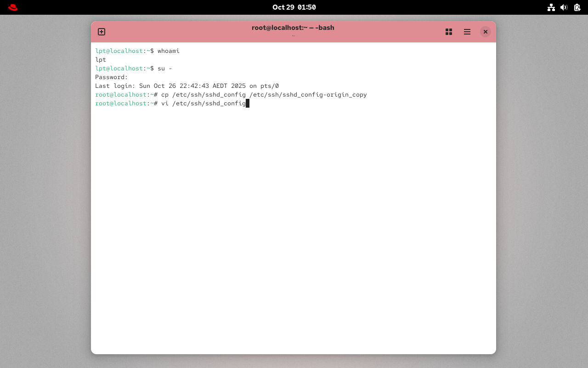This screenshot has width=588, height=368.
Task: Click the volume icon in the system tray
Action: click(564, 7)
